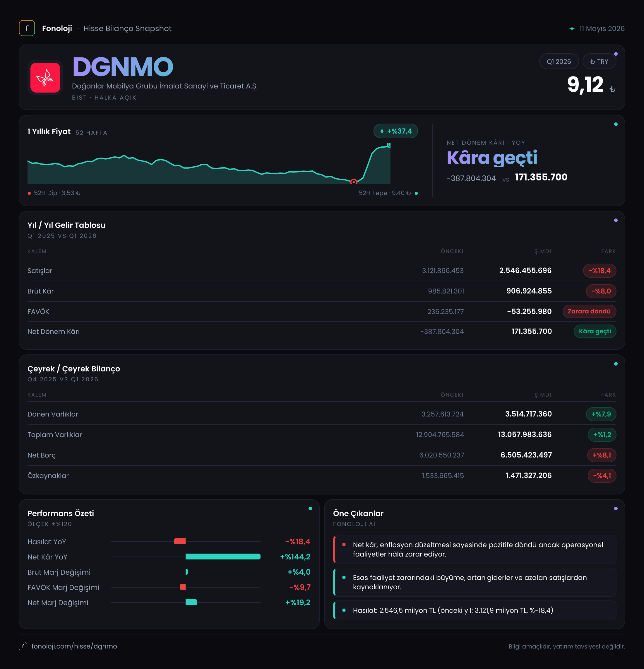Image resolution: width=644 pixels, height=669 pixels.
Task: Click the DGNMO ticker title
Action: pyautogui.click(x=123, y=67)
